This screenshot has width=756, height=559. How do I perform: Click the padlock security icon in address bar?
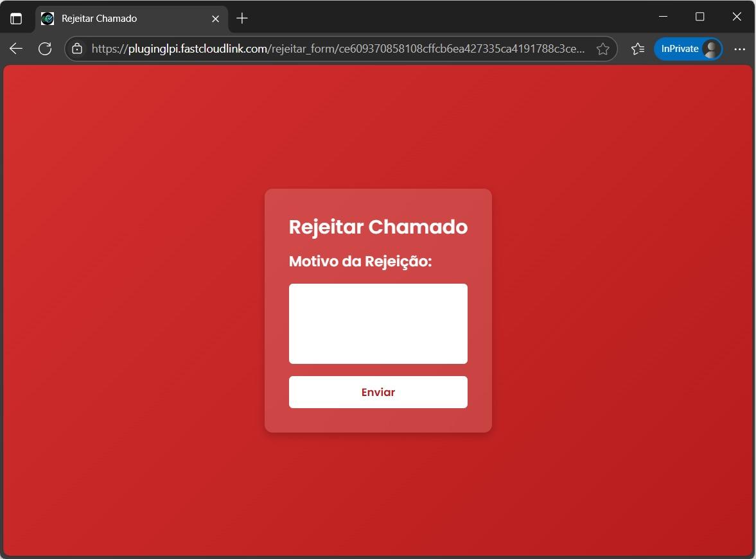click(76, 49)
